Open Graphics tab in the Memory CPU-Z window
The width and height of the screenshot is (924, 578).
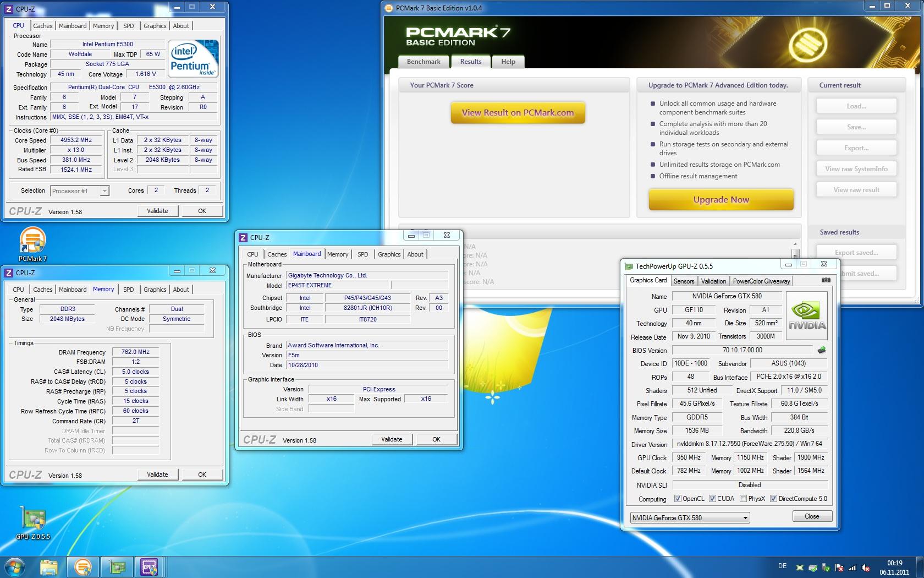pyautogui.click(x=155, y=290)
